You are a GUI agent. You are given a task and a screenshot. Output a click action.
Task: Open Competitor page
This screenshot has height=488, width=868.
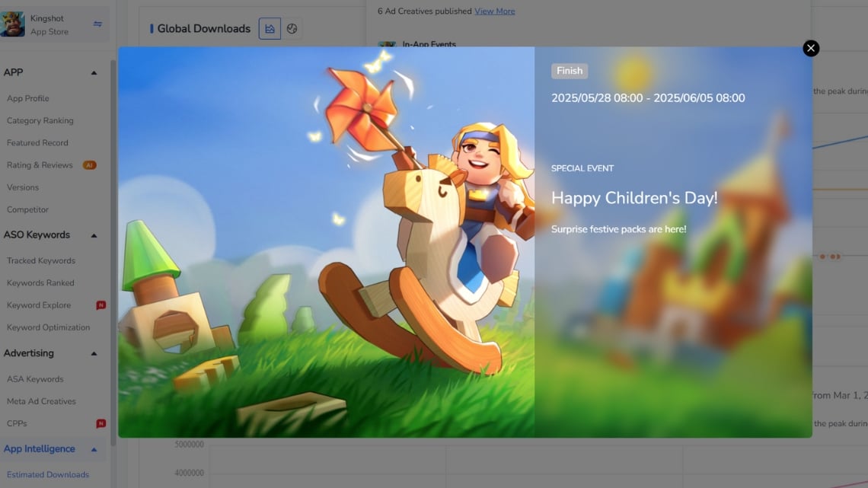tap(27, 209)
